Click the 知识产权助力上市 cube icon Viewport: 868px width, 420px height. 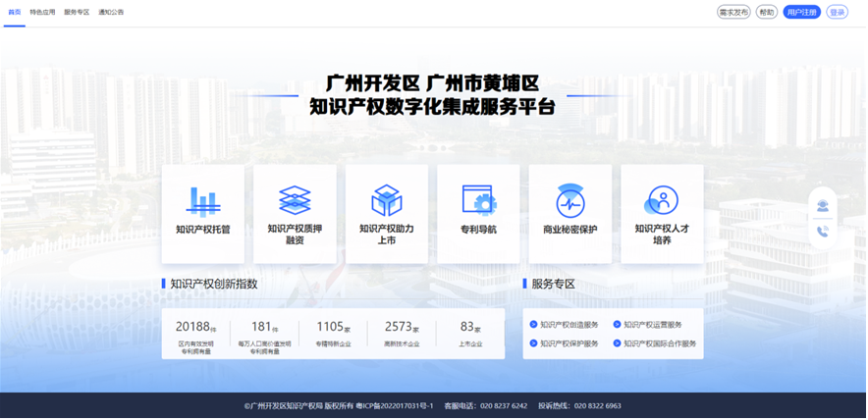pyautogui.click(x=387, y=200)
